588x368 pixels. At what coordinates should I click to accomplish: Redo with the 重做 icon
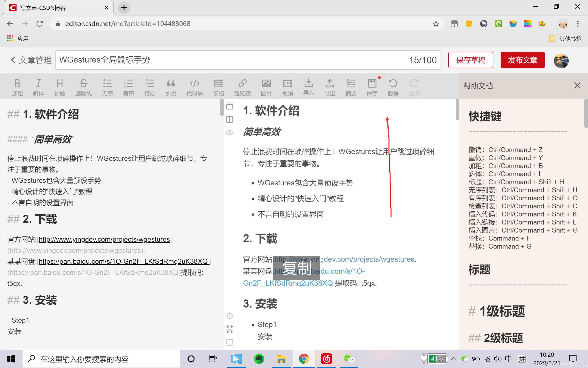click(414, 87)
